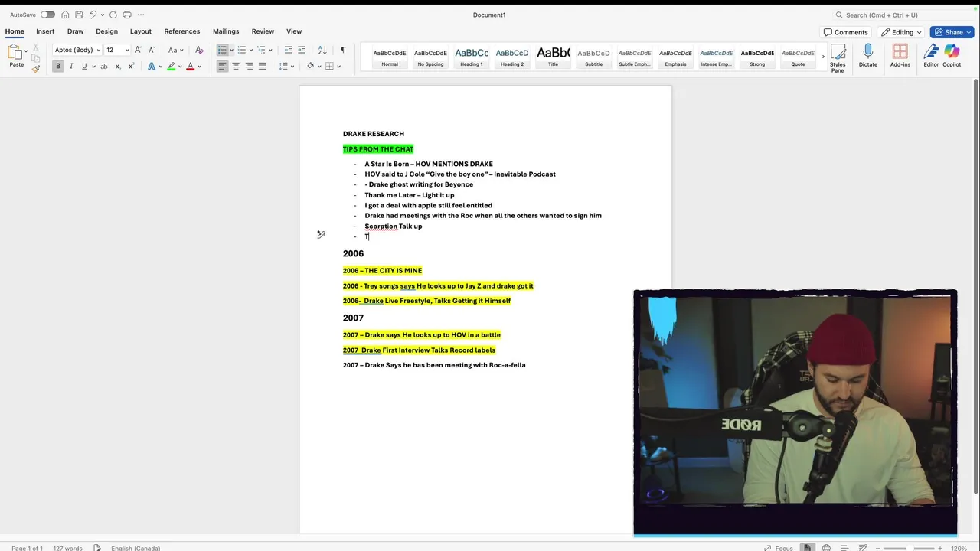Toggle Italic formatting button

(x=71, y=67)
